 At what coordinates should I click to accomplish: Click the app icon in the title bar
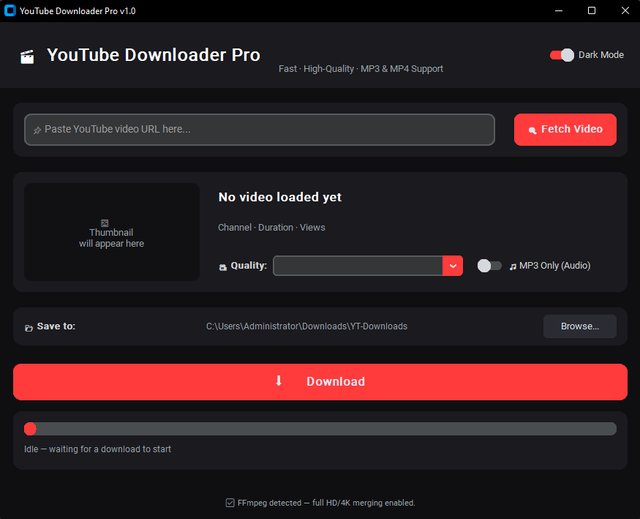click(10, 11)
